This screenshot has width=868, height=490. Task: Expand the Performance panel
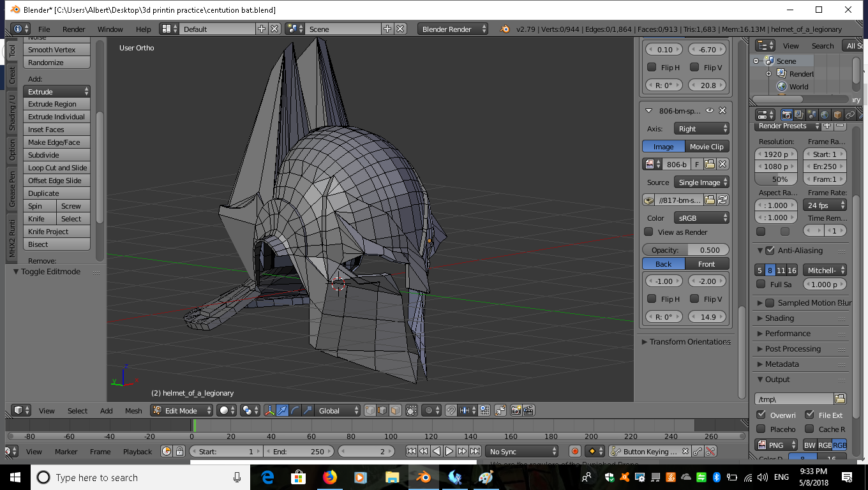point(788,334)
